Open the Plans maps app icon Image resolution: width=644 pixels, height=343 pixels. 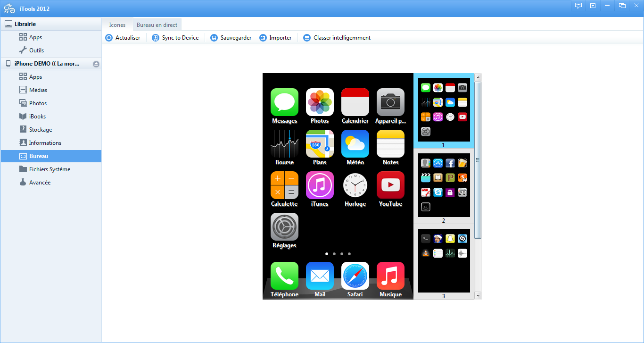tap(320, 143)
